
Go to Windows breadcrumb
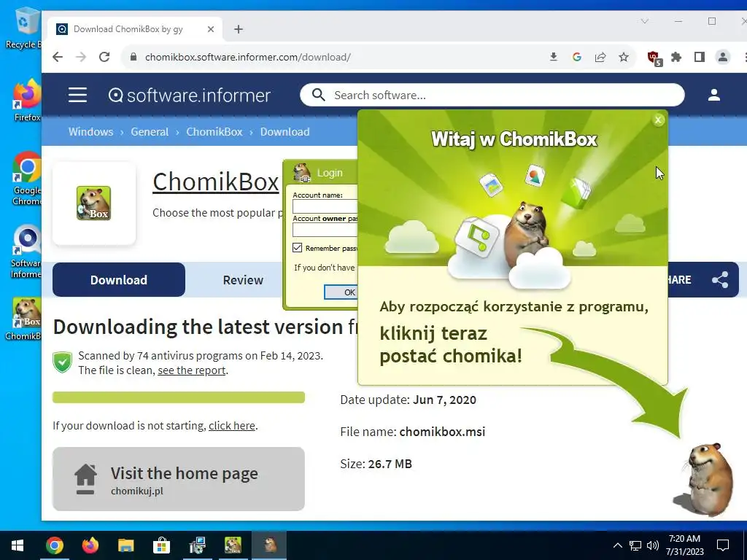pos(90,132)
